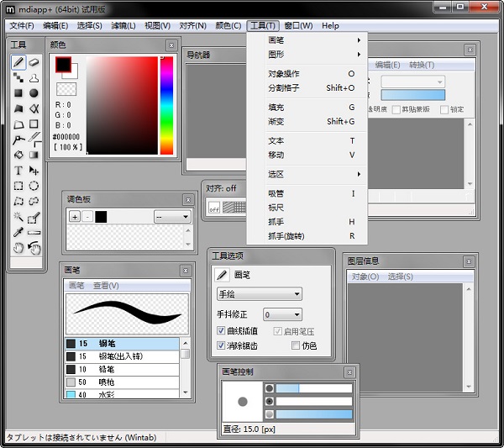Close the 颜色 color panel
504x448 pixels.
coord(171,45)
